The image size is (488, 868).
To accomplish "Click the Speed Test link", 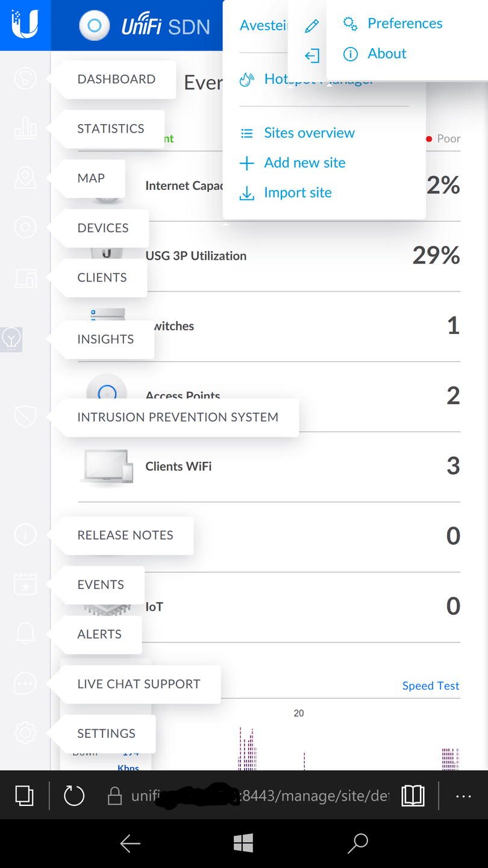I will pos(430,686).
